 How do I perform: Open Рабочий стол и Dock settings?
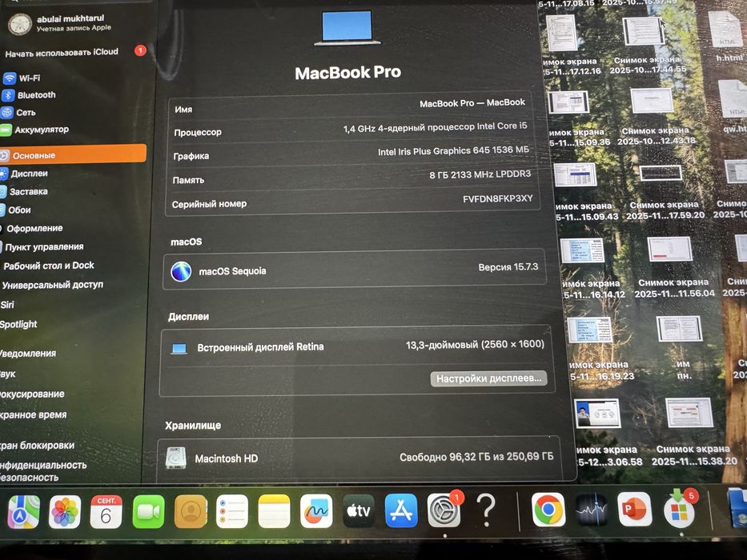click(48, 266)
